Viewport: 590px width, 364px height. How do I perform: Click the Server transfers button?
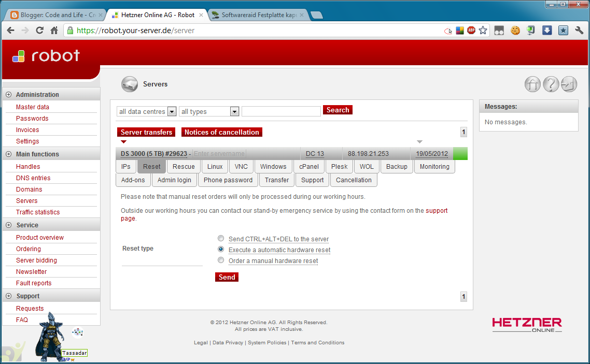tap(146, 132)
